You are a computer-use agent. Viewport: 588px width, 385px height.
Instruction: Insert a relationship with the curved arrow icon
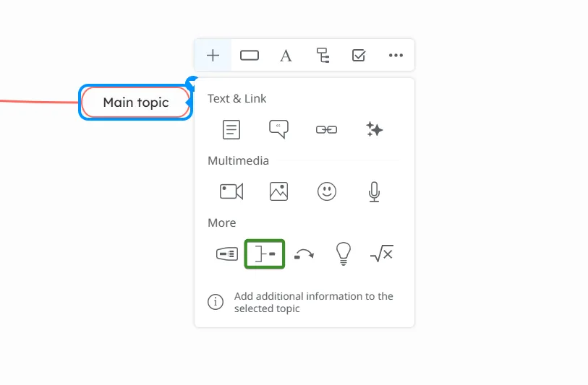[x=304, y=254]
